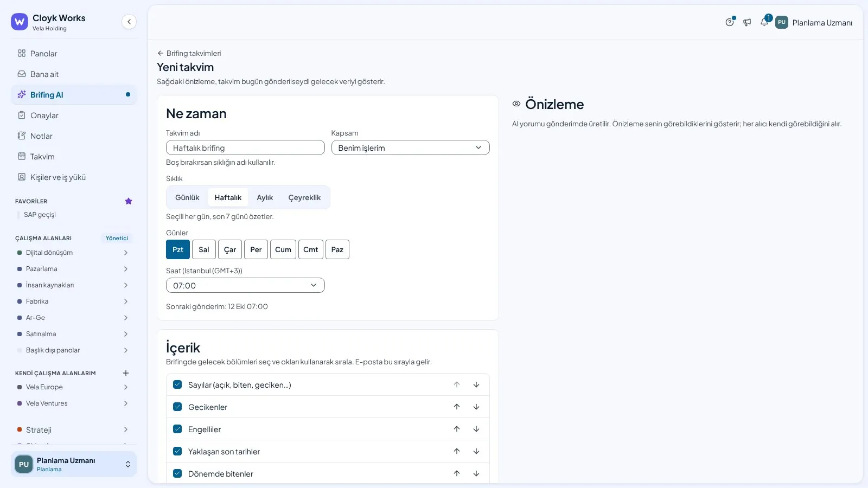
Task: Move Sayılar section down
Action: (x=476, y=384)
